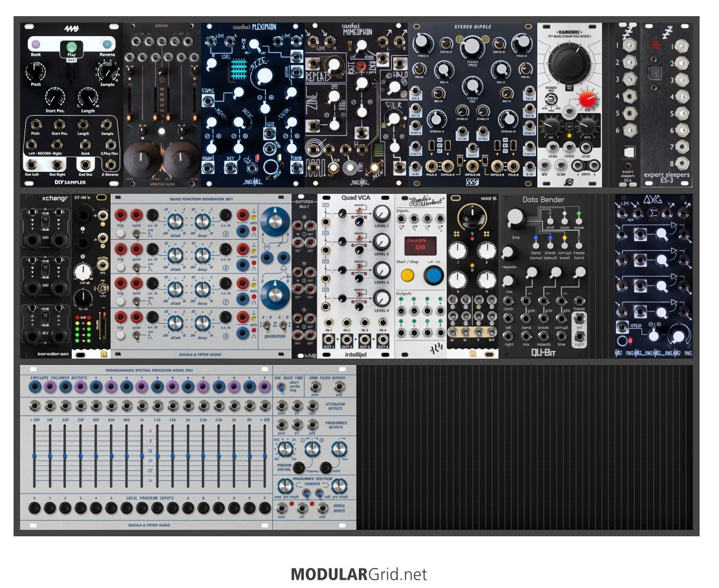
Task: Click the blue Reverse button on DIY Sampler
Action: pyautogui.click(x=107, y=45)
